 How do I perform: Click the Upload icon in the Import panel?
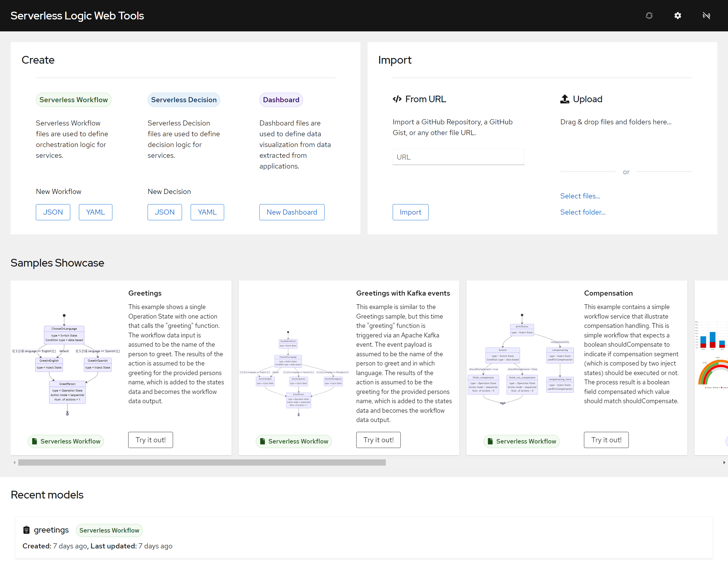[x=564, y=99]
